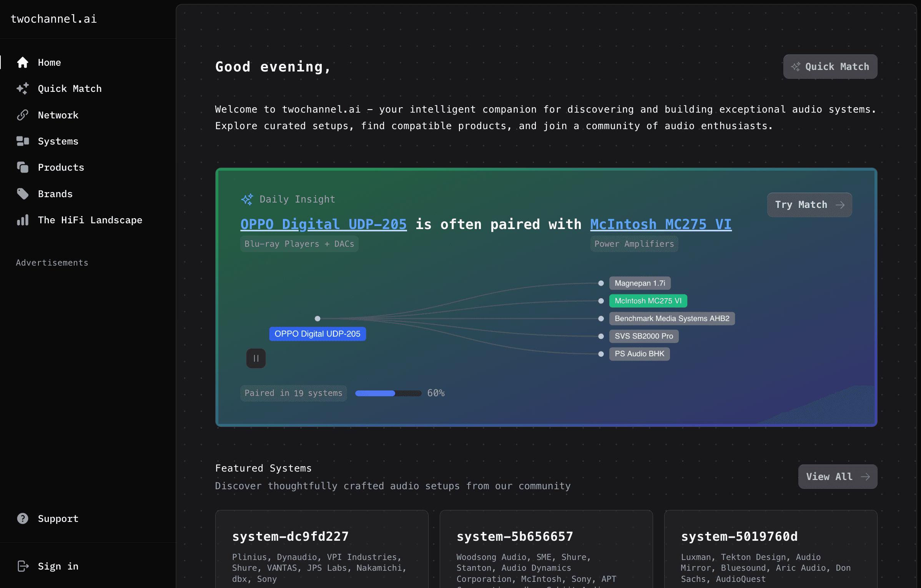Select the Magnepan 1.7i graph node
Image resolution: width=921 pixels, height=588 pixels.
639,284
